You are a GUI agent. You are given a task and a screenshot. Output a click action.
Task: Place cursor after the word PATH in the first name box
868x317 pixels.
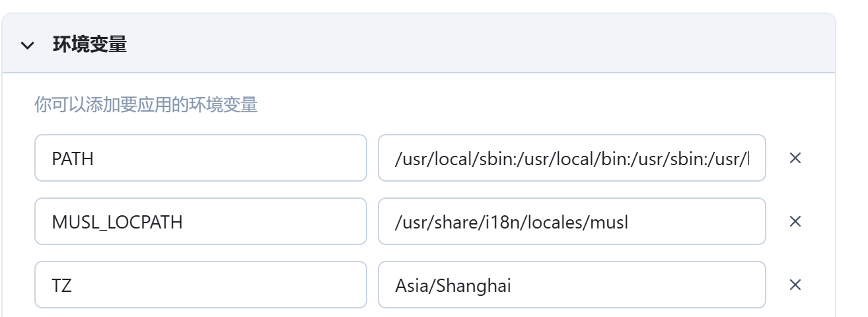click(x=95, y=158)
